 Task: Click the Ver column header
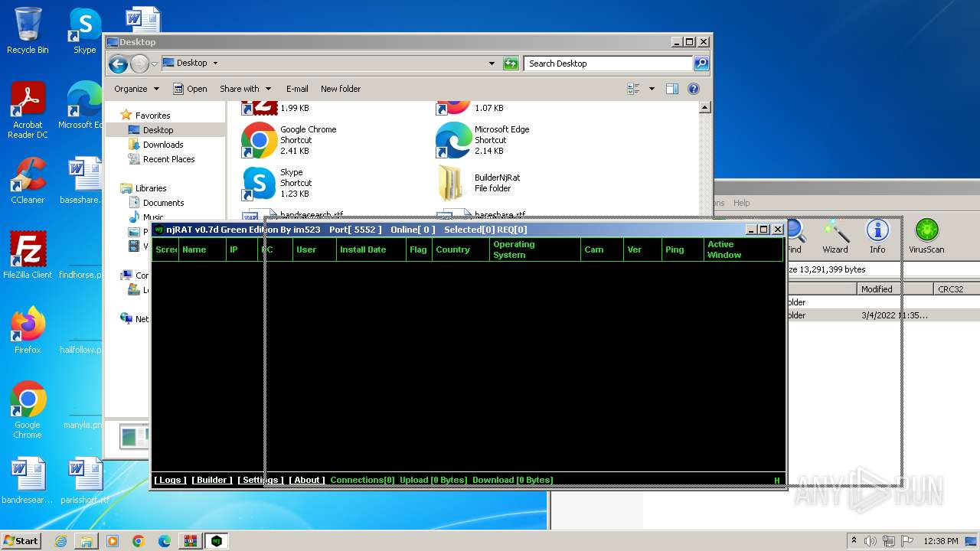point(642,249)
